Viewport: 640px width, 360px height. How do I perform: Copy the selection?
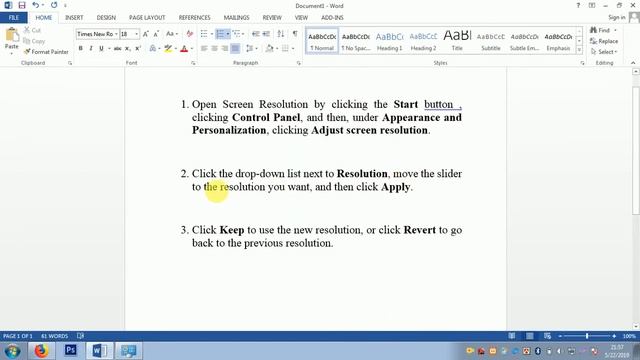(x=34, y=41)
